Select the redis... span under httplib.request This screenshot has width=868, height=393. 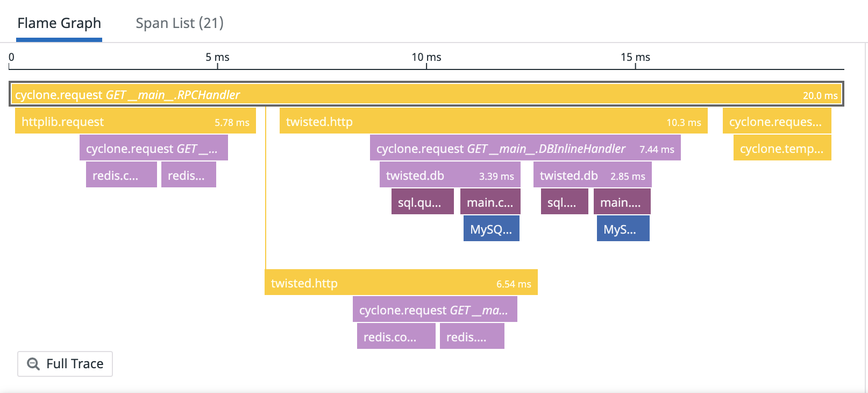pyautogui.click(x=189, y=174)
